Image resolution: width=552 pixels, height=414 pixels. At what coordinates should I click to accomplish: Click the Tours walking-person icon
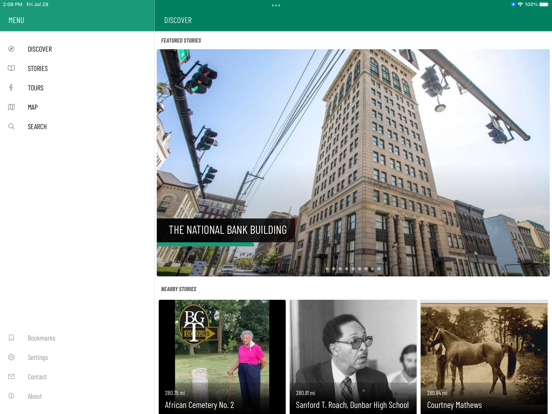(11, 88)
